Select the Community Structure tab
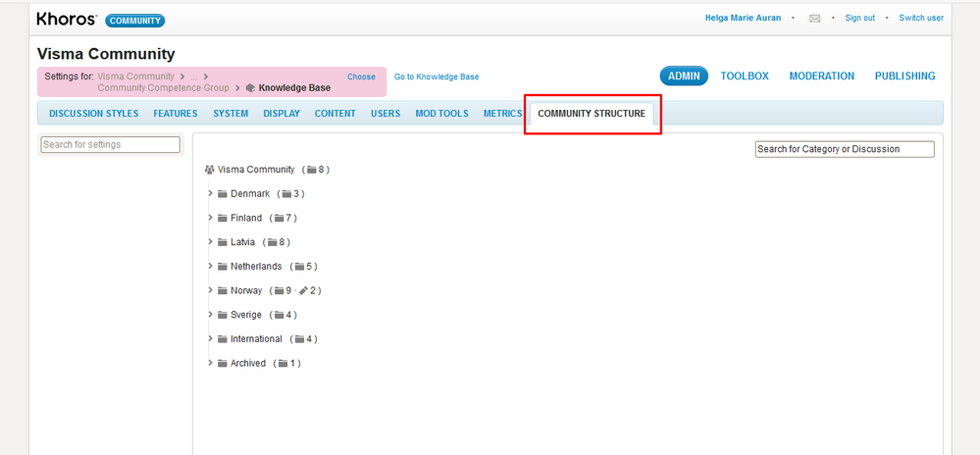Image resolution: width=980 pixels, height=455 pixels. (x=592, y=114)
